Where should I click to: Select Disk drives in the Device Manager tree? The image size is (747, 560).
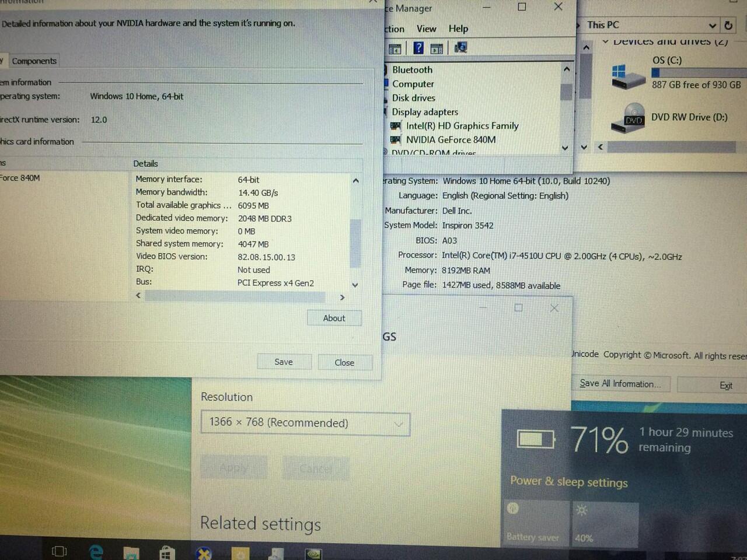[413, 98]
